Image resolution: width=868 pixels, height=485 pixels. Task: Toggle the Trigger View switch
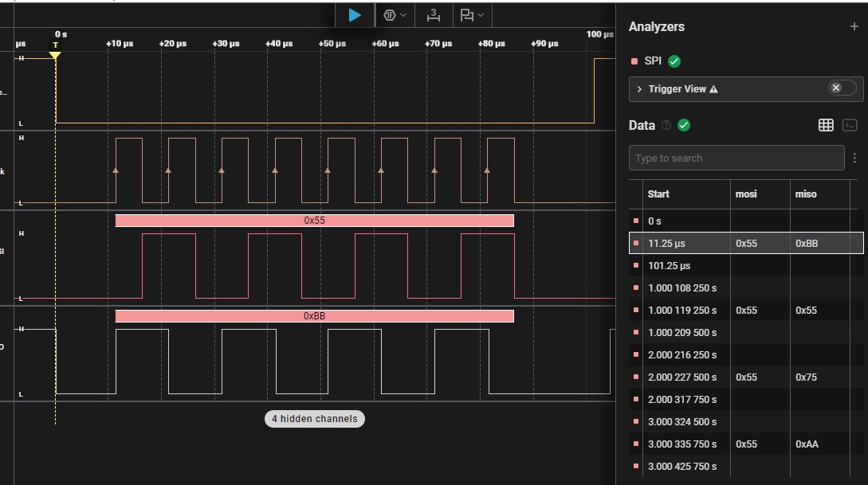(842, 88)
